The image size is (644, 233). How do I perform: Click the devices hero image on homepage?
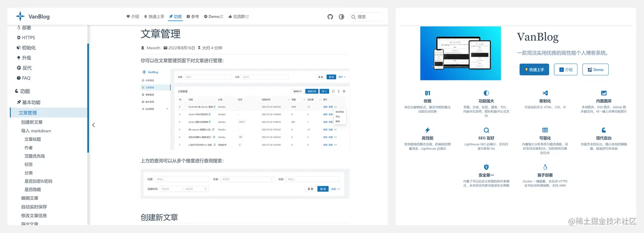[x=460, y=53]
